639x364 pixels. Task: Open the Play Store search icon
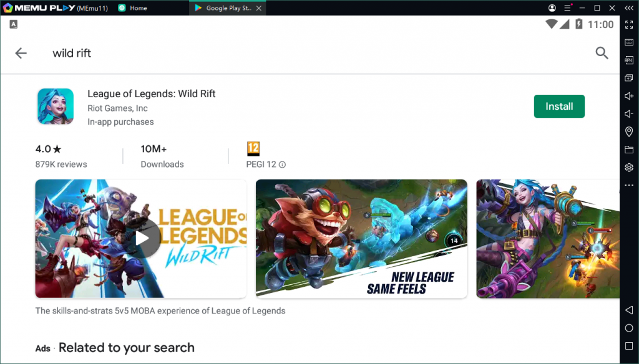(602, 53)
